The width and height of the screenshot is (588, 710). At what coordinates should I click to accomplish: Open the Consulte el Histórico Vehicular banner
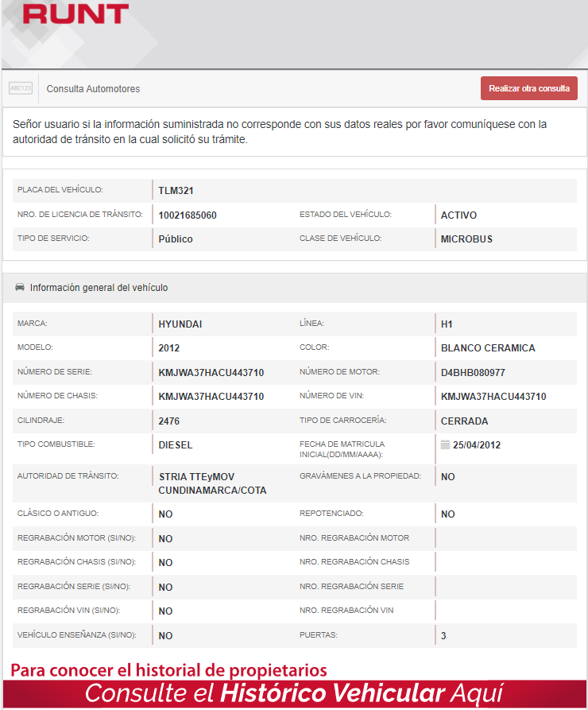pyautogui.click(x=294, y=693)
